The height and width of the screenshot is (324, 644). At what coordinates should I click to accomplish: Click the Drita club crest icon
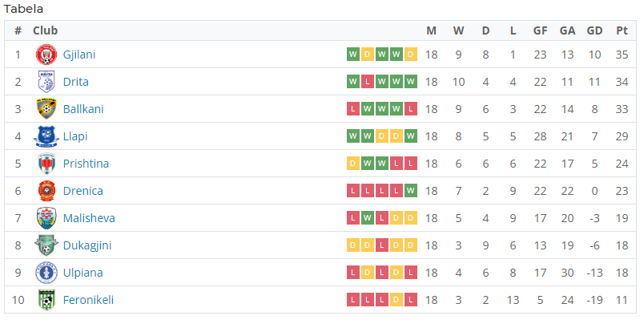(46, 82)
